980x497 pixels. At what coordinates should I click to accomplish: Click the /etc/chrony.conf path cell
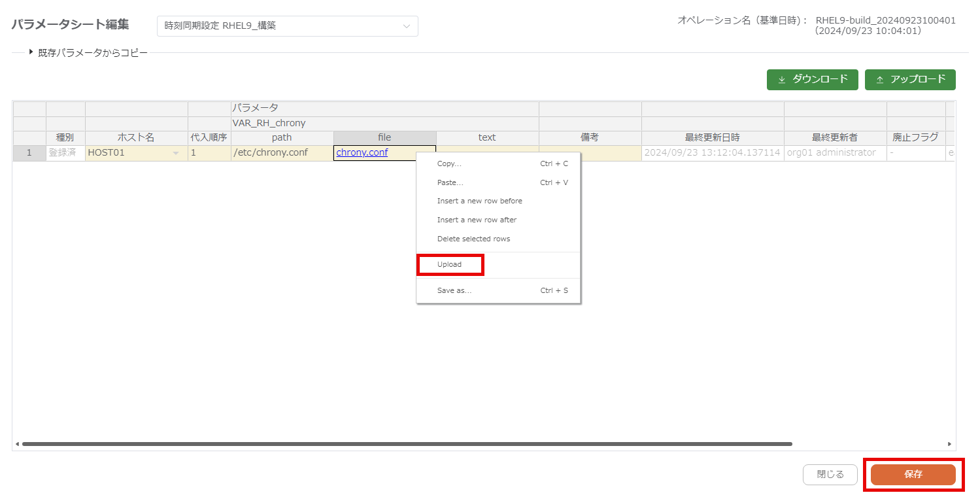(x=282, y=152)
